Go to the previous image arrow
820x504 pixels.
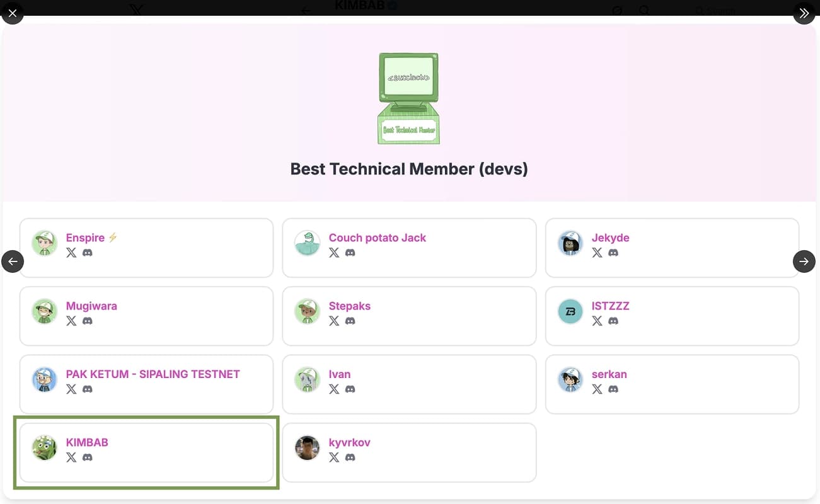pyautogui.click(x=13, y=261)
